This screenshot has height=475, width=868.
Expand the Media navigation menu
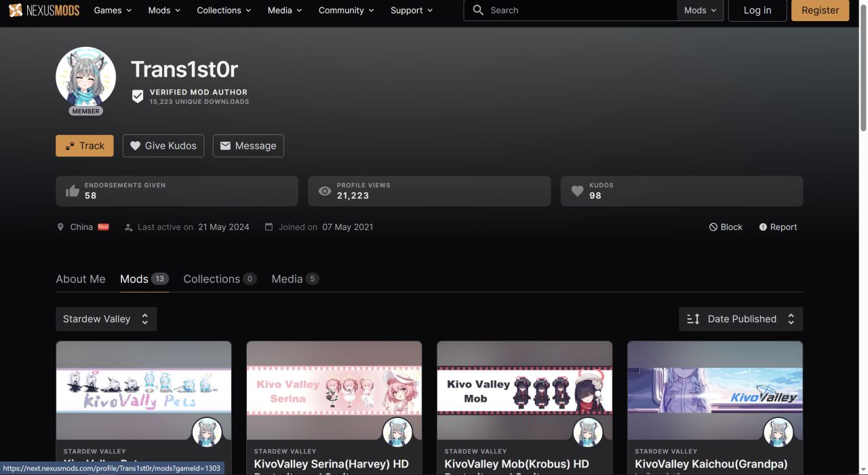point(285,10)
